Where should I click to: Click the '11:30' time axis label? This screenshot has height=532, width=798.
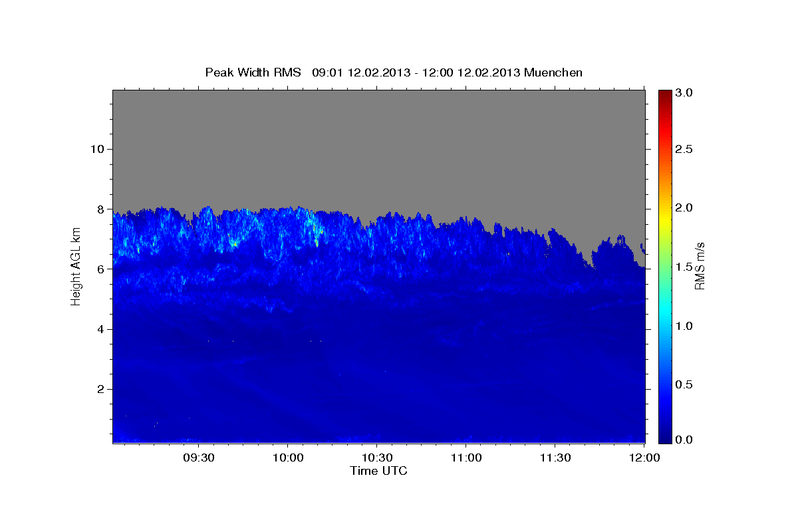[x=555, y=458]
